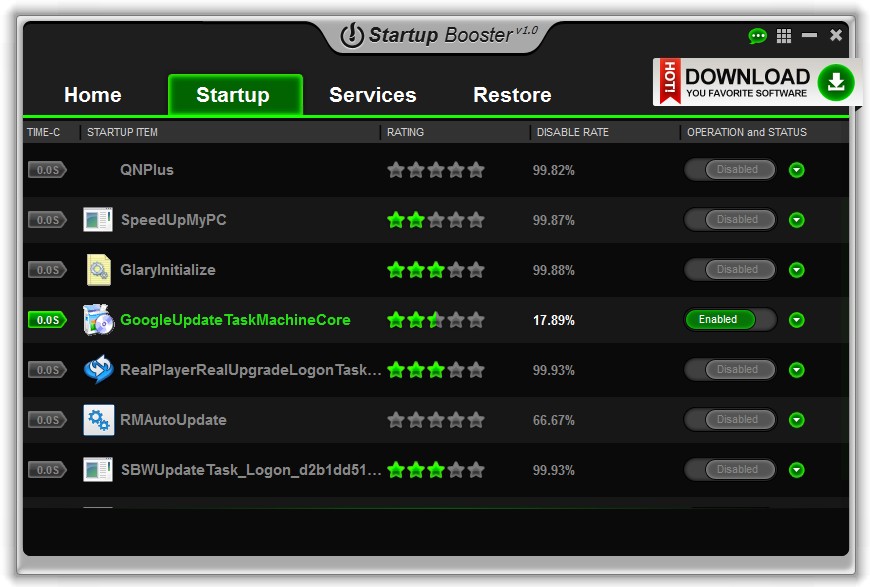Enable the GlaryInitialize startup toggle
The image size is (870, 587).
click(730, 270)
